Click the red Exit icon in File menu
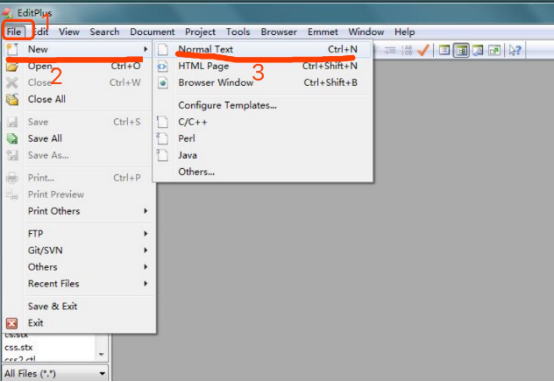This screenshot has width=554, height=382. [12, 323]
